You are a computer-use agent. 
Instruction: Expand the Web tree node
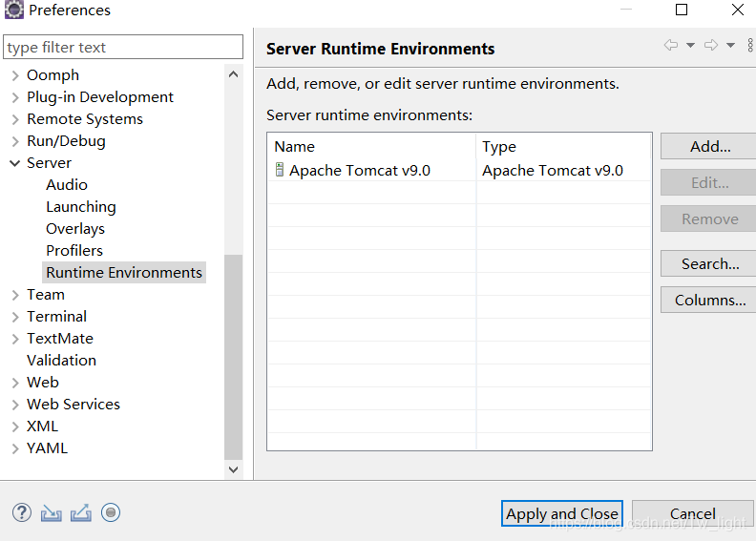[x=15, y=383]
